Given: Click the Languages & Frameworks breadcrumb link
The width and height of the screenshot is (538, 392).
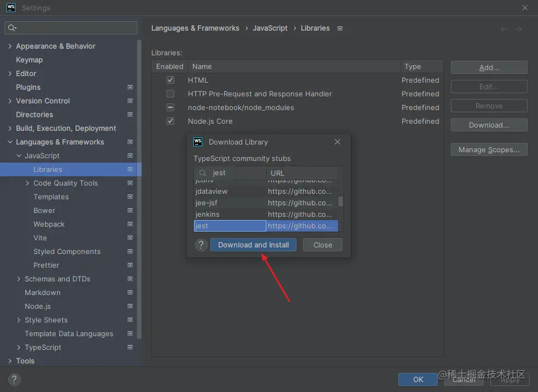Looking at the screenshot, I should (195, 28).
